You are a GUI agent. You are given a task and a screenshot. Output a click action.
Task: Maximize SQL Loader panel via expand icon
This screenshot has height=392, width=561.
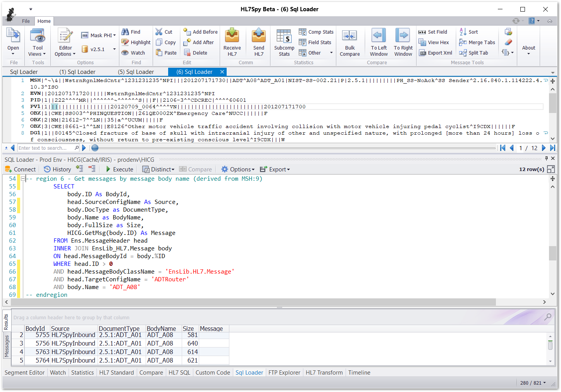(x=551, y=169)
